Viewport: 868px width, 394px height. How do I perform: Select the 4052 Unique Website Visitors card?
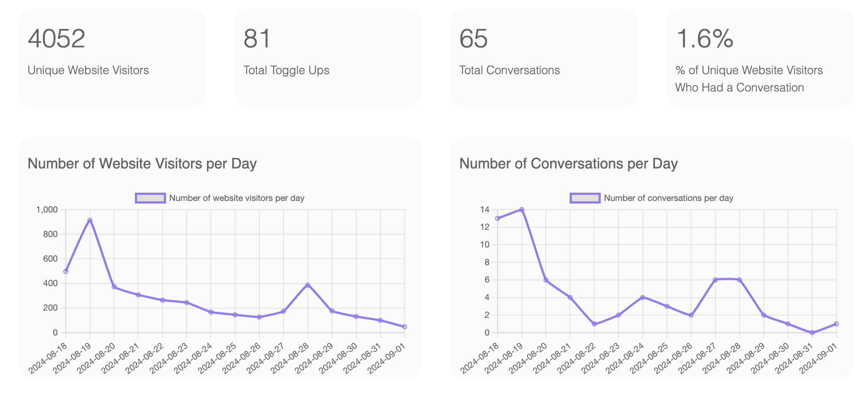pyautogui.click(x=112, y=58)
